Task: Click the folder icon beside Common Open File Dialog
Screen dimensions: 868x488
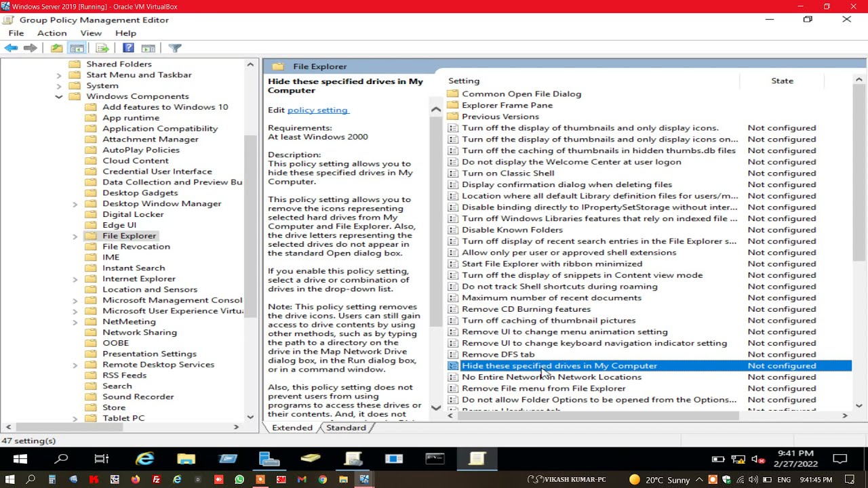Action: (453, 94)
